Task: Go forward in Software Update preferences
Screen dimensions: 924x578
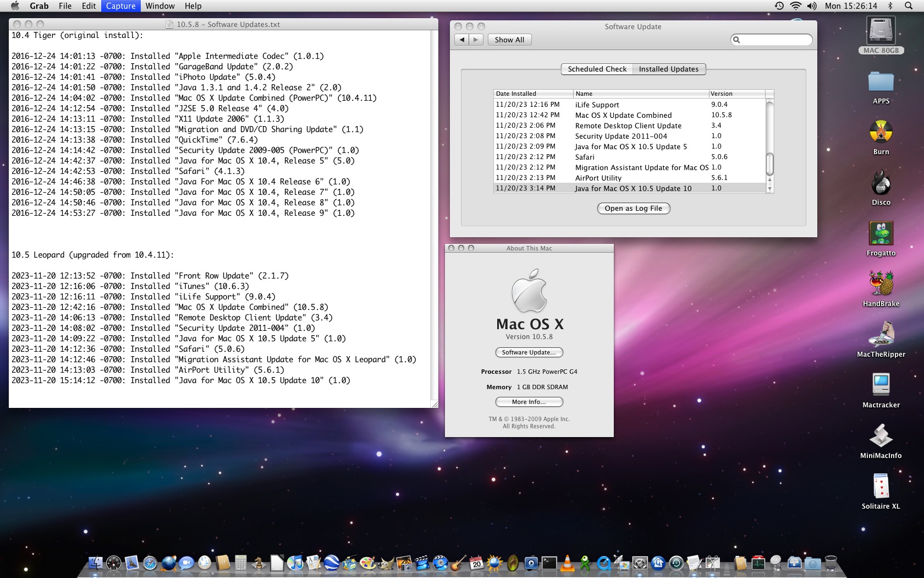Action: coord(476,40)
